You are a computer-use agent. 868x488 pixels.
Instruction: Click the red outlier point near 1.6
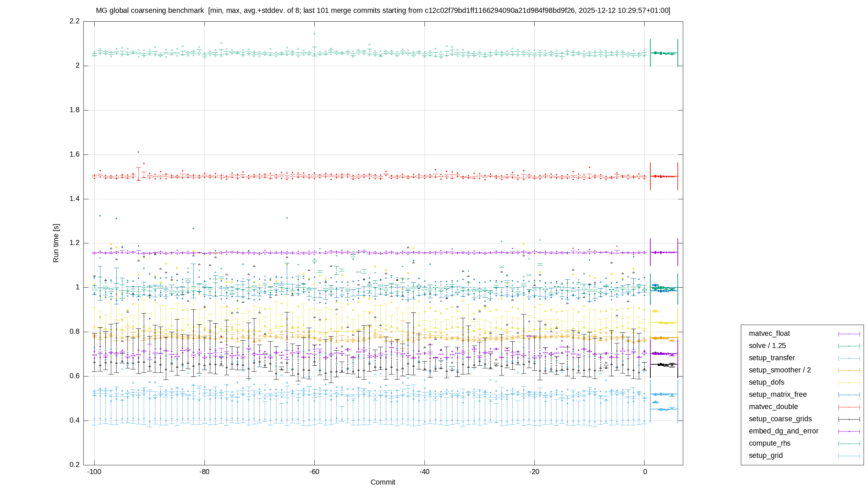[x=138, y=152]
